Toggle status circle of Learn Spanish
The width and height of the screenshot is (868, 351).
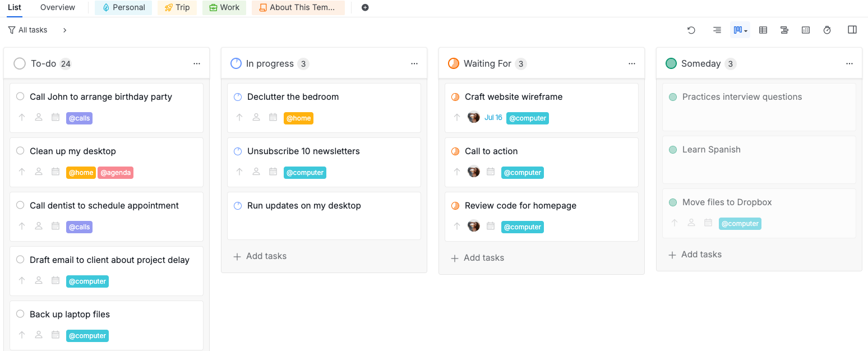click(x=673, y=150)
